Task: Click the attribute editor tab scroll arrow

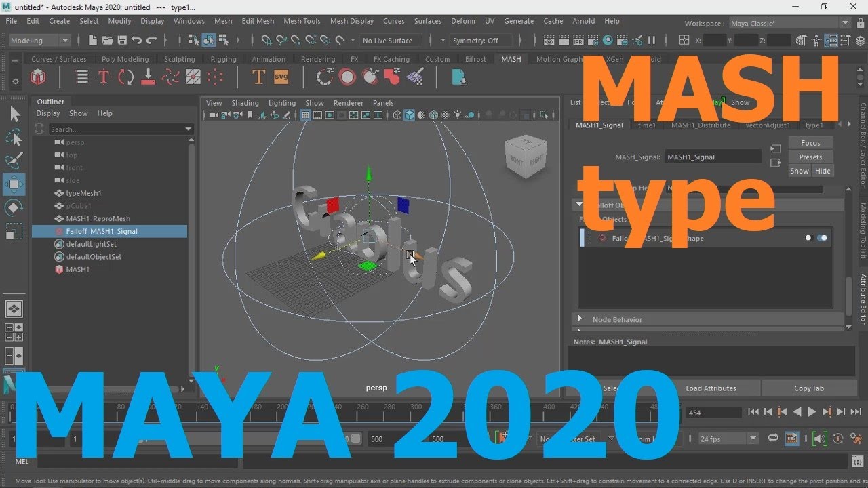Action: pos(848,125)
